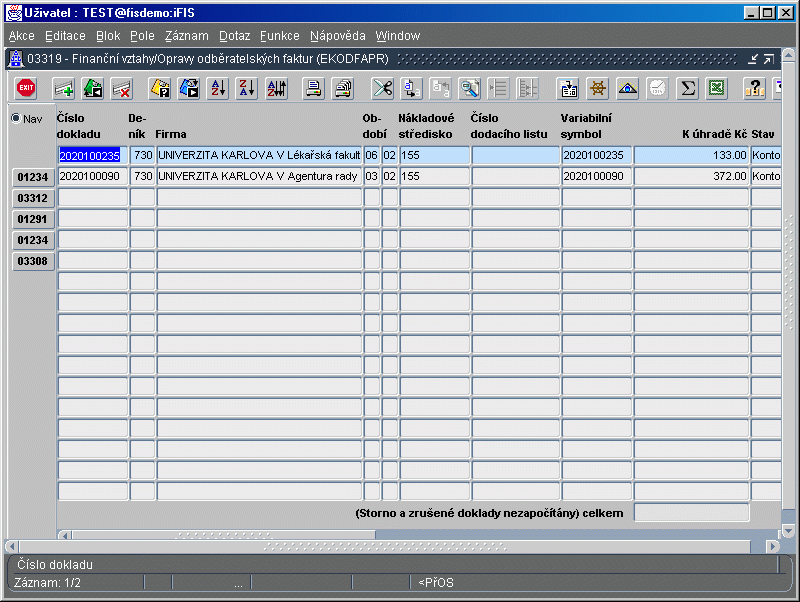The height and width of the screenshot is (602, 800).
Task: Open the Editace menu
Action: [65, 36]
